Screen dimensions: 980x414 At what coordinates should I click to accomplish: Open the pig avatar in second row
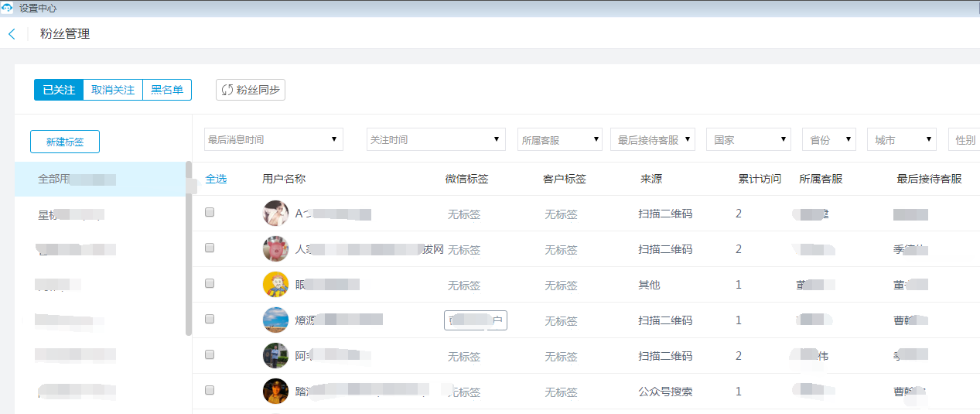click(275, 249)
